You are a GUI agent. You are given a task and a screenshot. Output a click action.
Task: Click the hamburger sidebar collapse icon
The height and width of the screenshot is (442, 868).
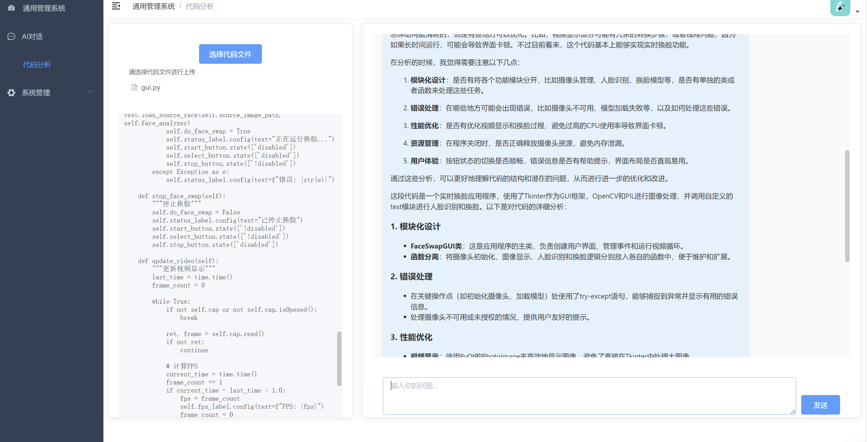point(116,6)
